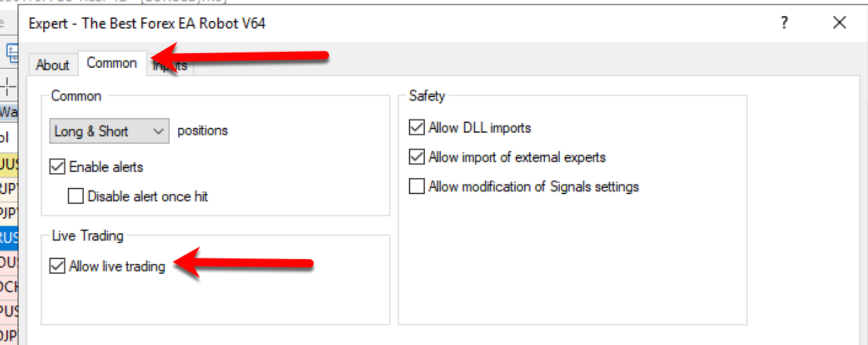The image size is (868, 345).
Task: Switch to the About tab
Action: point(52,65)
